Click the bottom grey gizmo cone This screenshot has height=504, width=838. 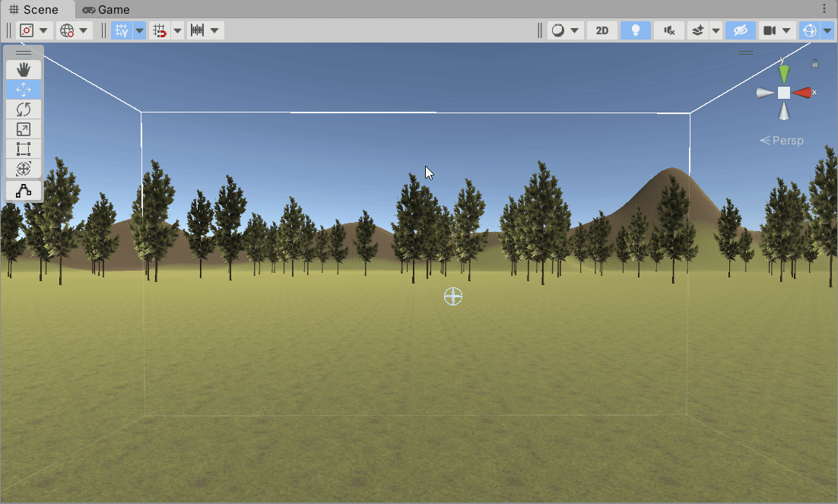click(783, 111)
